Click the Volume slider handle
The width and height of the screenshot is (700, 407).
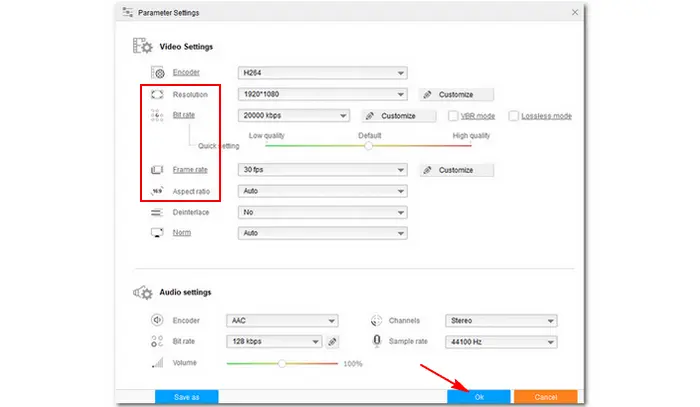[x=283, y=363]
